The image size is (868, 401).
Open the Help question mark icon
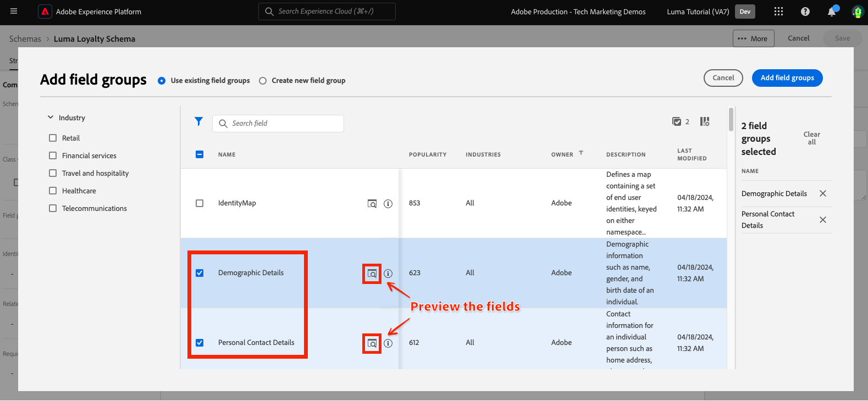[x=805, y=12]
